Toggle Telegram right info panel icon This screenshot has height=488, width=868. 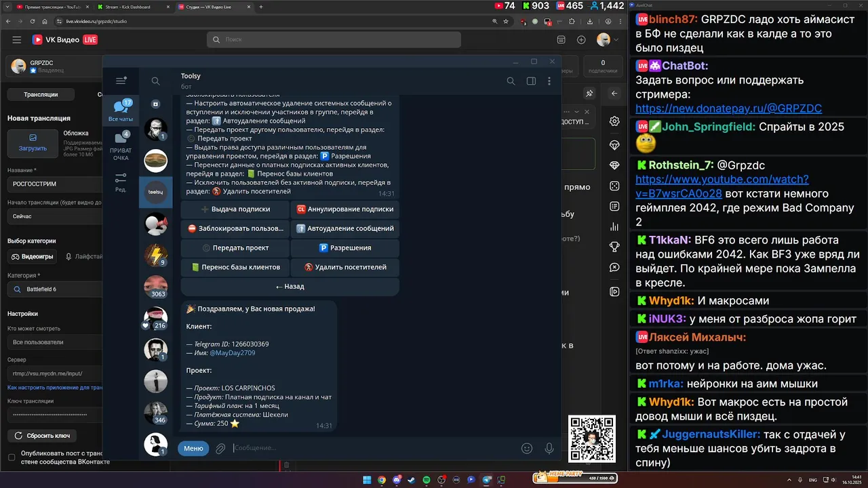[531, 81]
